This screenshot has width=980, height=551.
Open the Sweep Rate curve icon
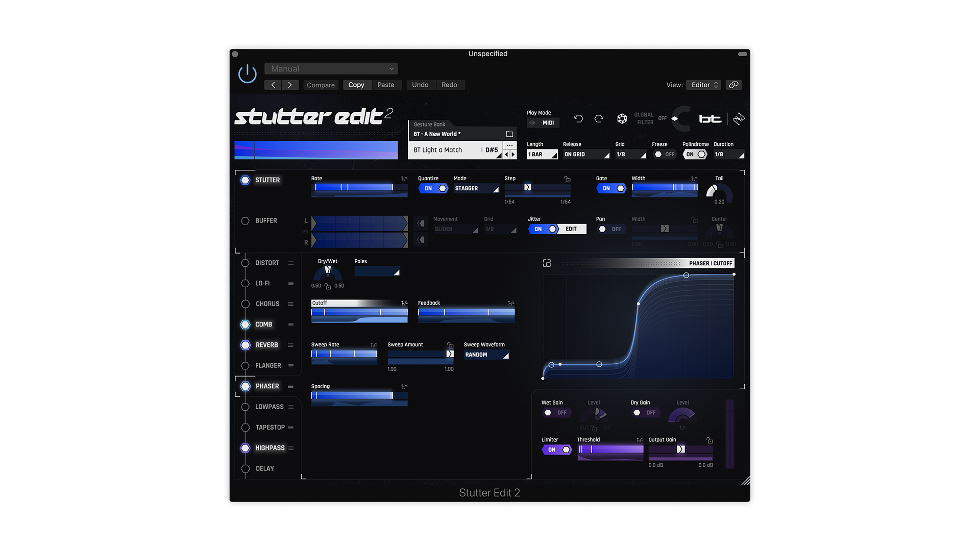click(x=374, y=345)
